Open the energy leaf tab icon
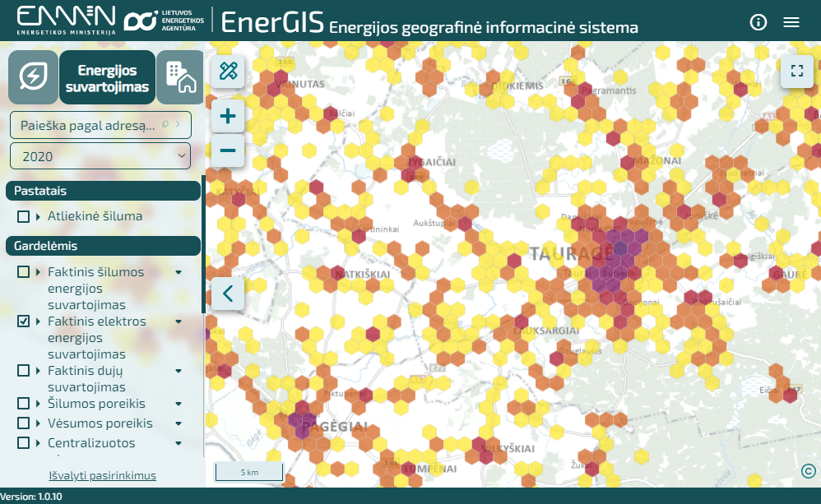 (33, 77)
